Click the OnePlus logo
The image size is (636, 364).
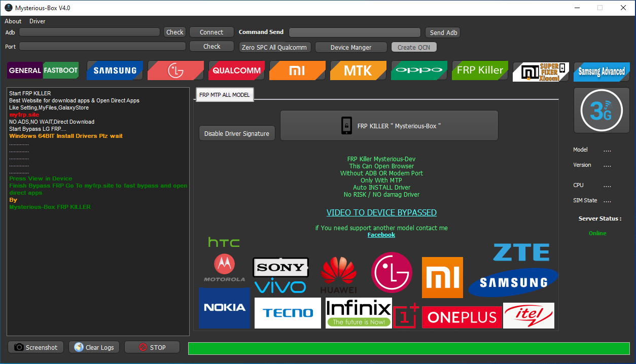[x=462, y=316]
